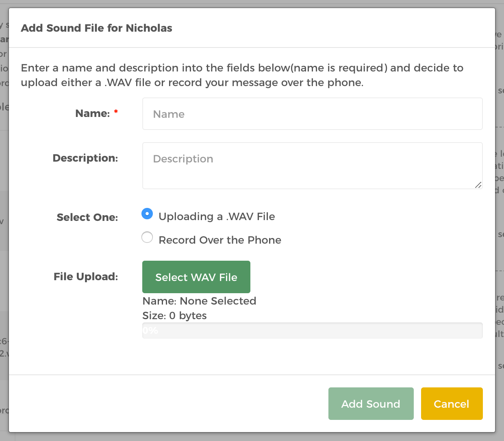Screen dimensions: 504x441
Task: Click the "Name: None Selected" file status text
Action: coord(199,301)
